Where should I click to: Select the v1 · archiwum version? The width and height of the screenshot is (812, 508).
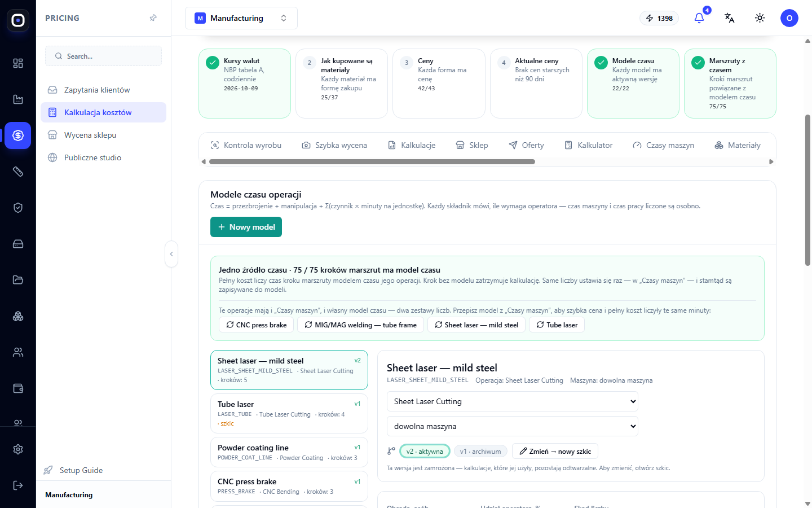[480, 451]
